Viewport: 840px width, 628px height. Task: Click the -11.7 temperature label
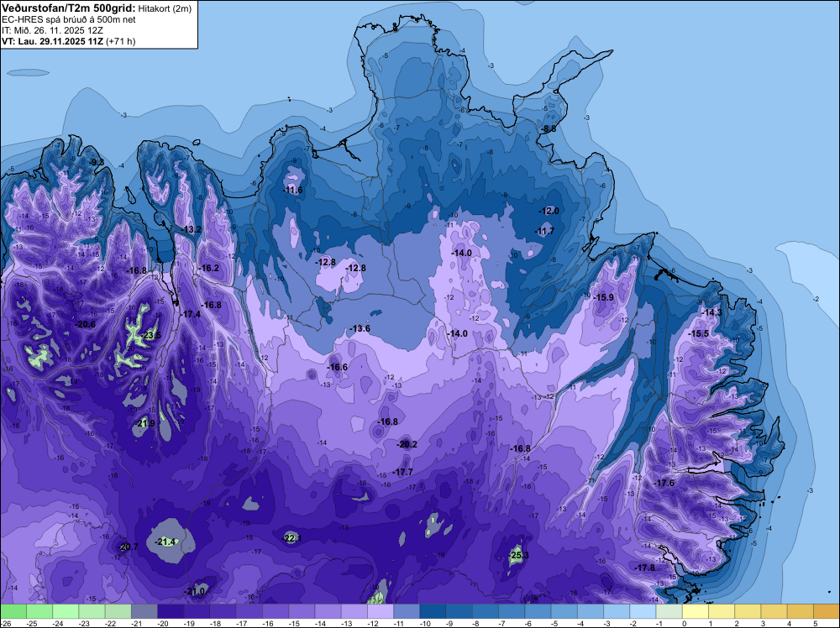[545, 231]
